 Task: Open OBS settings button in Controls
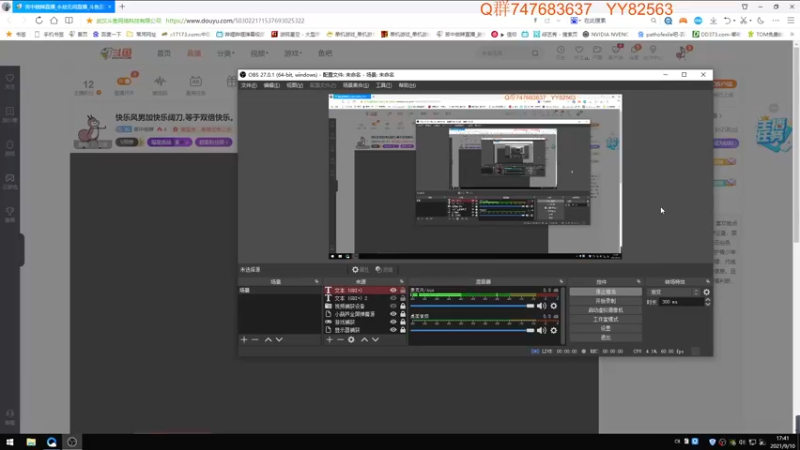coord(606,329)
